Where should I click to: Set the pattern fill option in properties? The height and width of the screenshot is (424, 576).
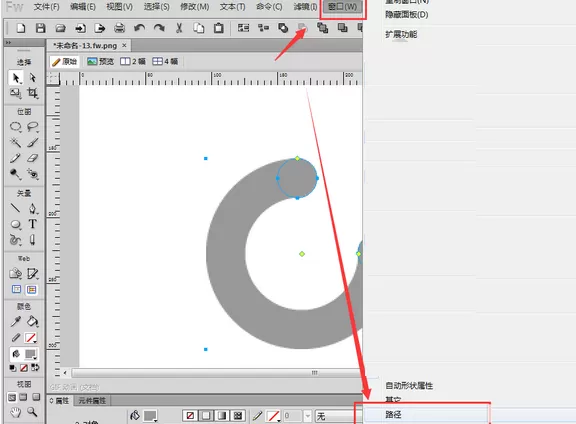tap(238, 416)
